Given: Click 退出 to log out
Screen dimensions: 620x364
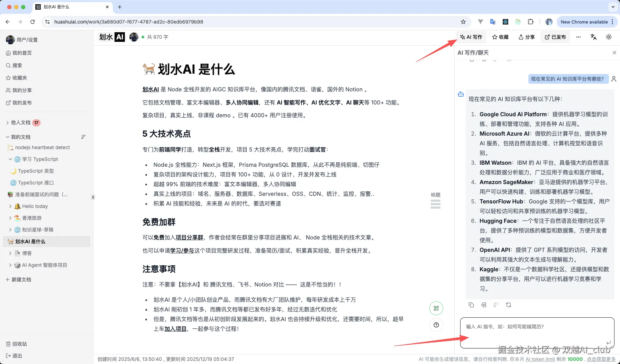Looking at the screenshot, I should [x=14, y=356].
